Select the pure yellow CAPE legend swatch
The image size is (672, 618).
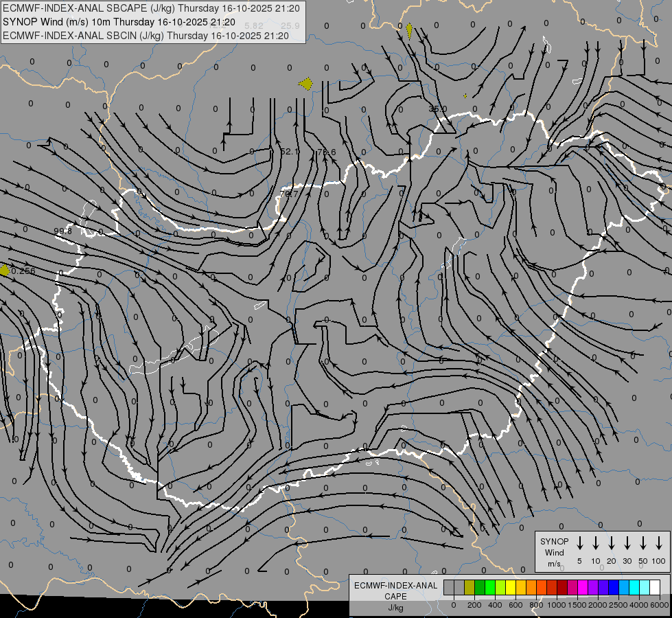coord(511,587)
